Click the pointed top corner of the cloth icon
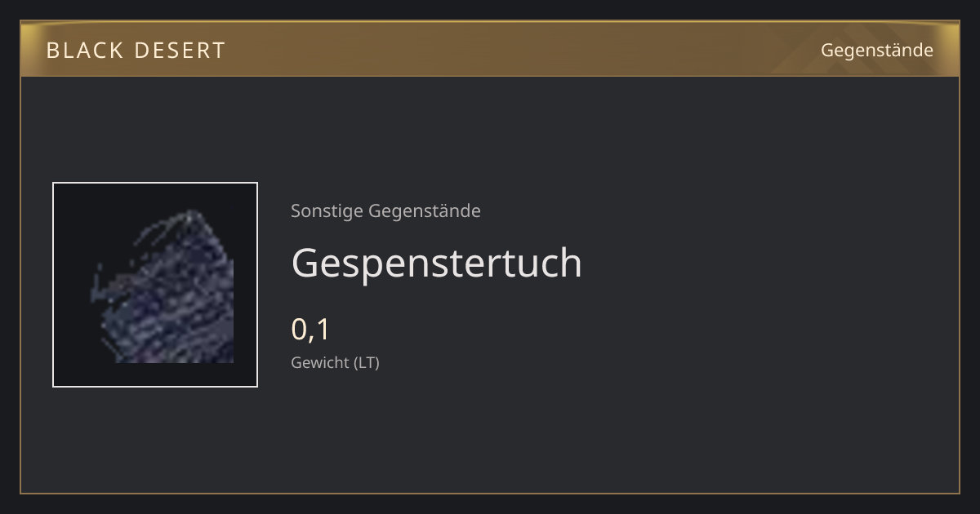Viewport: 980px width, 514px height. coord(191,215)
